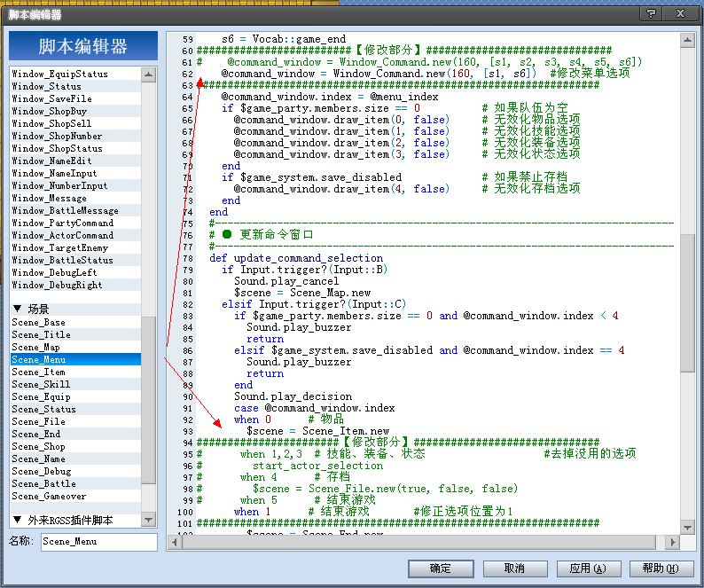Select Window_Status script
704x588 pixels.
point(75,86)
